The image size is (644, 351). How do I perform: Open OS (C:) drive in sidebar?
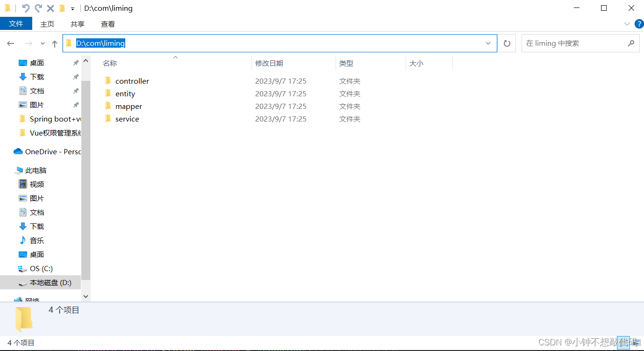(x=41, y=268)
